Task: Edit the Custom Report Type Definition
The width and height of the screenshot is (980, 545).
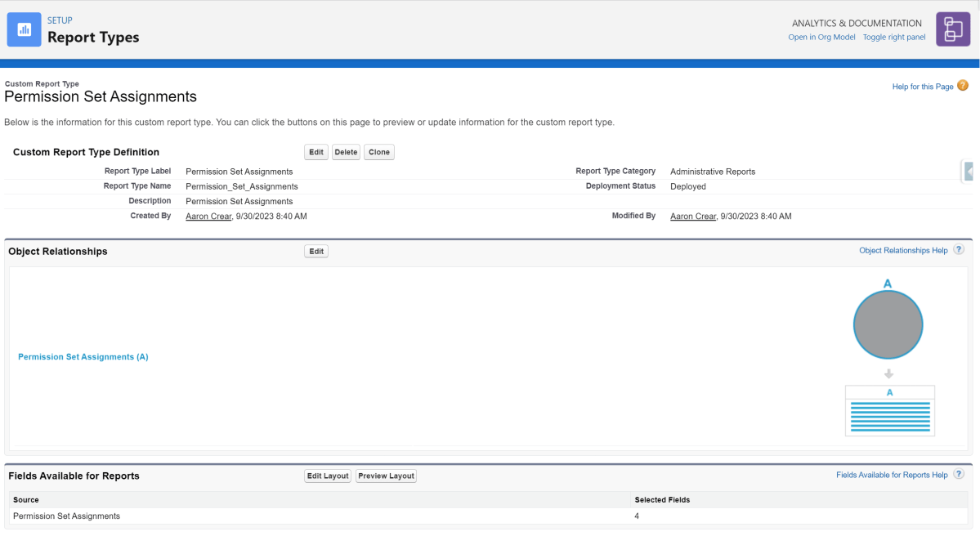Action: click(x=315, y=151)
